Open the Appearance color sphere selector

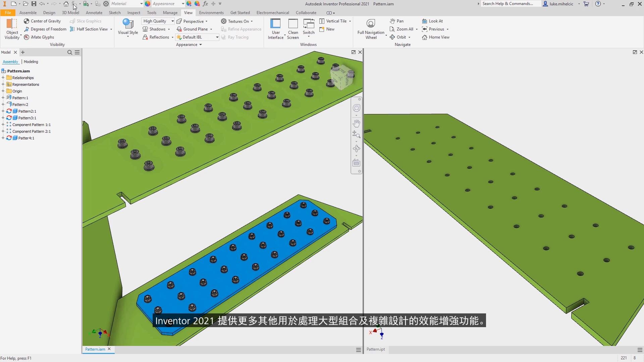point(148,4)
